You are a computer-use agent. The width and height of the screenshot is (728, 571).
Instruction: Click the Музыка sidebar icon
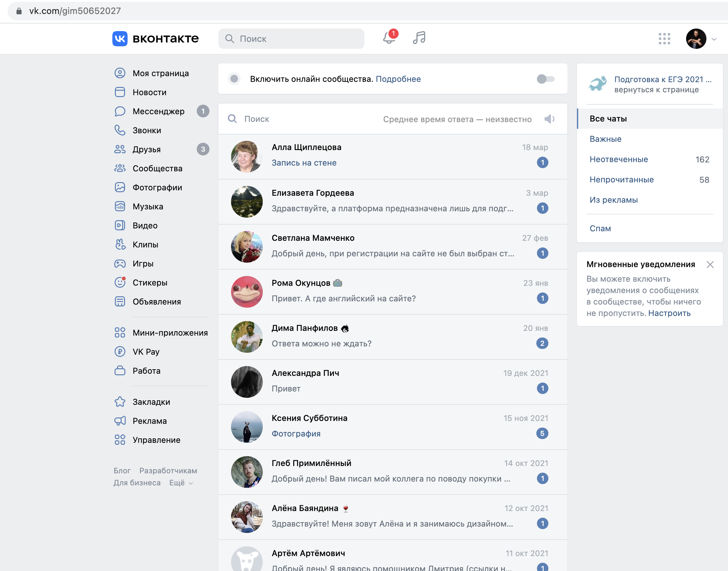(x=120, y=206)
